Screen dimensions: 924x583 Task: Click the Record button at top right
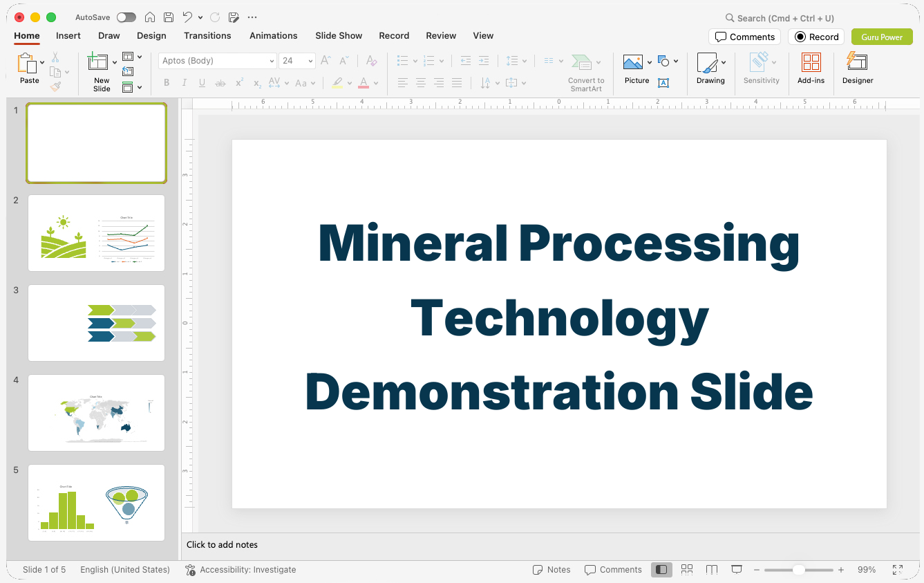click(816, 37)
